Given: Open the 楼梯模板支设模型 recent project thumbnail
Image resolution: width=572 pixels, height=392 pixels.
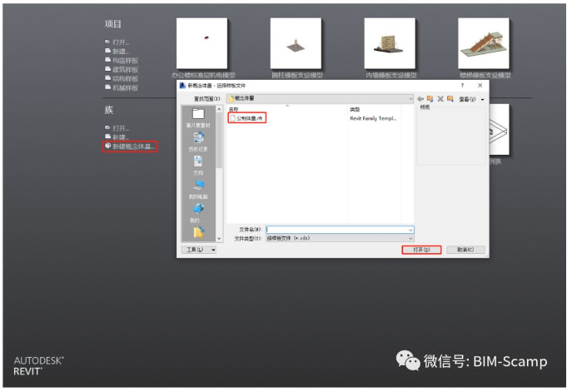Looking at the screenshot, I should tap(484, 43).
